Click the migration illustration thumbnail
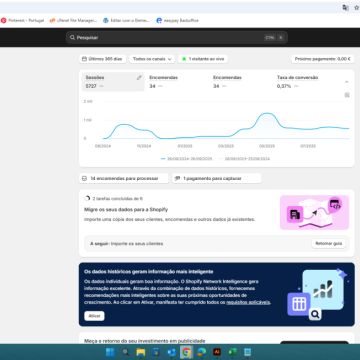Image resolution: width=360 pixels, height=360 pixels. (314, 213)
